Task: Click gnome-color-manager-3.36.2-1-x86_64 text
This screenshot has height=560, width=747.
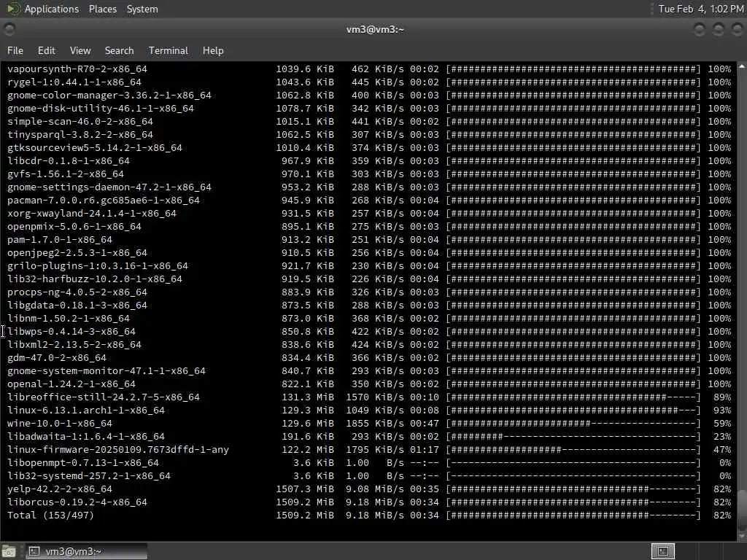Action: [109, 96]
